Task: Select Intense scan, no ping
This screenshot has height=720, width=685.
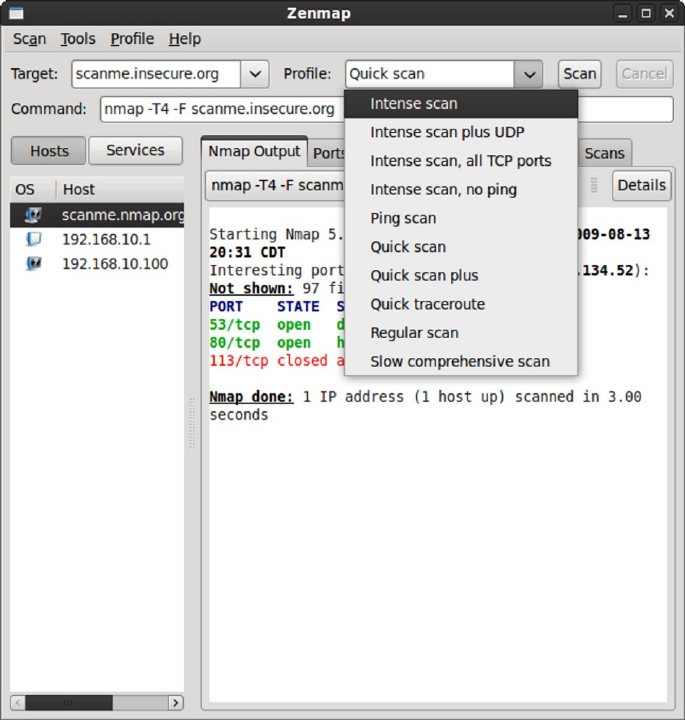Action: (x=461, y=190)
